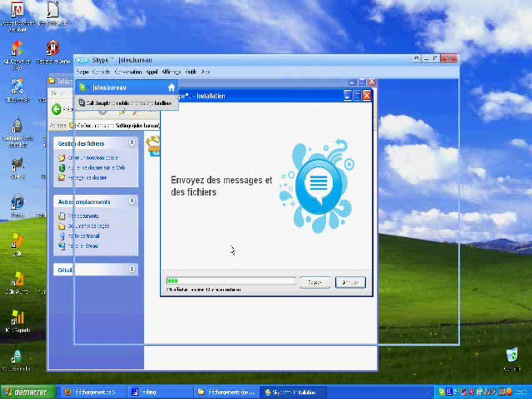
Task: Open the GIMP 2 desktop shortcut
Action: [x=17, y=168]
